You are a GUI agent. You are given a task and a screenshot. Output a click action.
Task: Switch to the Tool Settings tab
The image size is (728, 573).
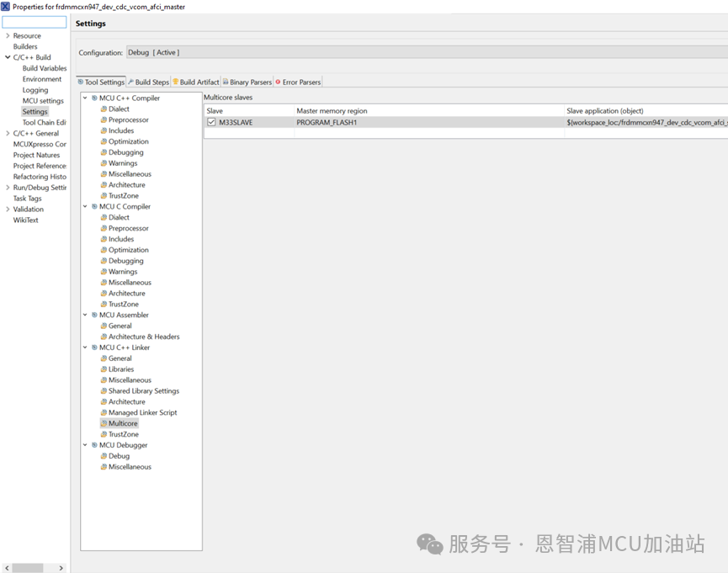[101, 82]
